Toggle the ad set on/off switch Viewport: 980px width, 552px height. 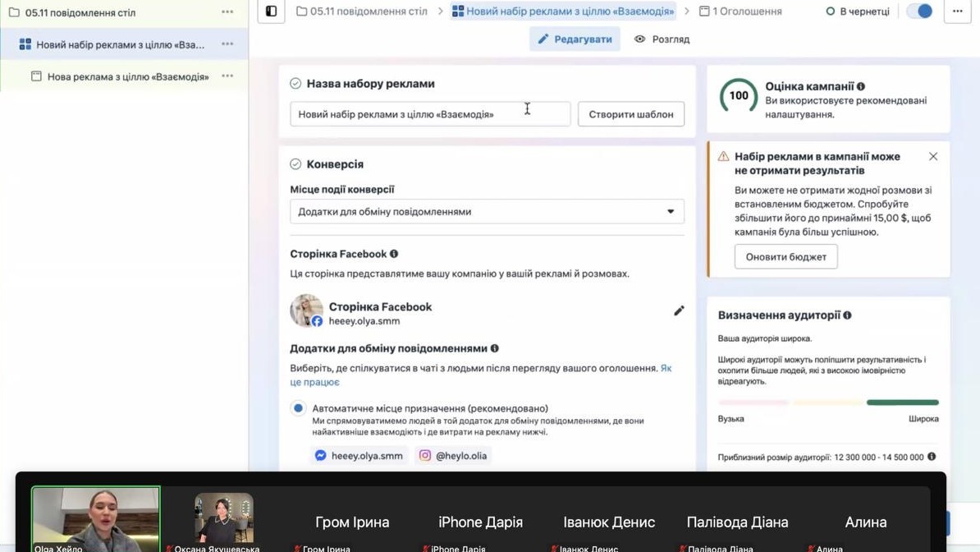pyautogui.click(x=920, y=11)
